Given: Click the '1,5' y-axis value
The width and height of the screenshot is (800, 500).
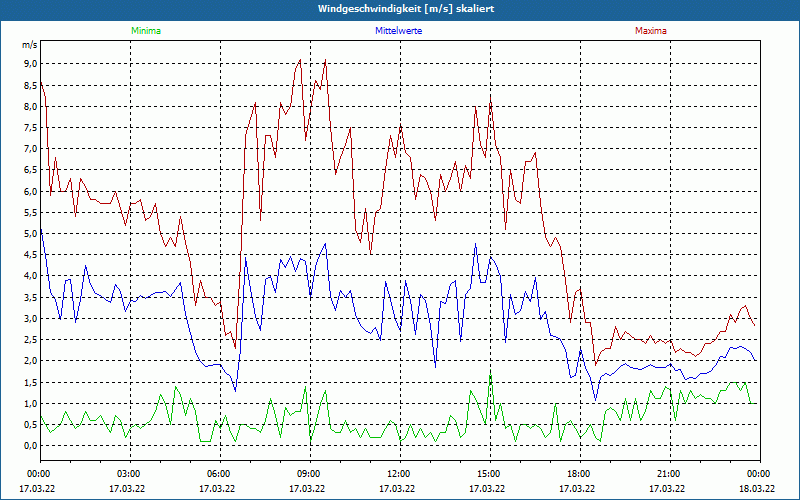Looking at the screenshot, I should (x=31, y=382).
